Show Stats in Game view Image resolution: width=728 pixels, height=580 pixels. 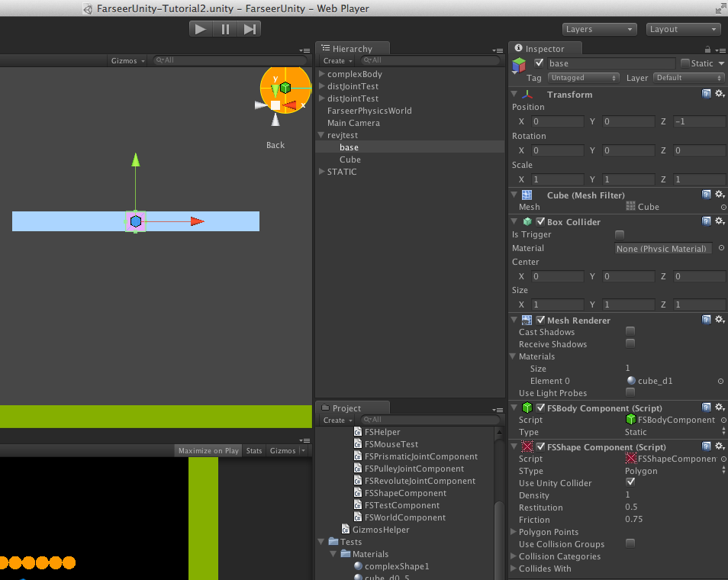254,451
